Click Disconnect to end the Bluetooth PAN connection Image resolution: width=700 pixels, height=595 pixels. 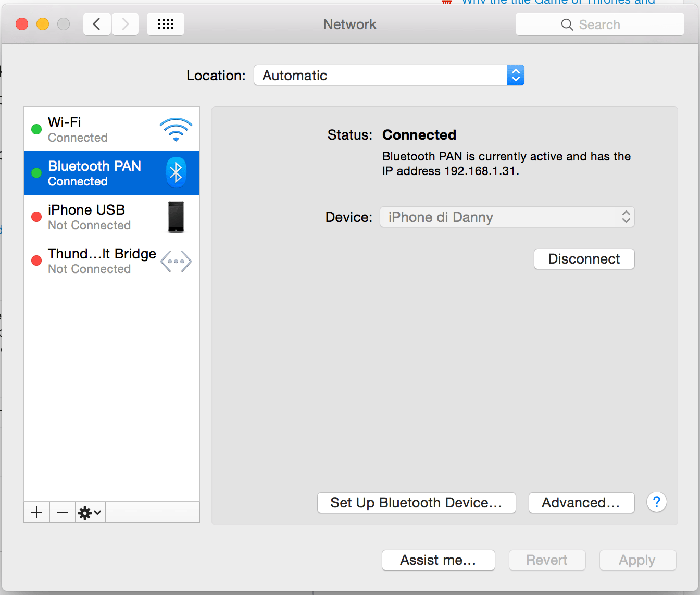[584, 259]
